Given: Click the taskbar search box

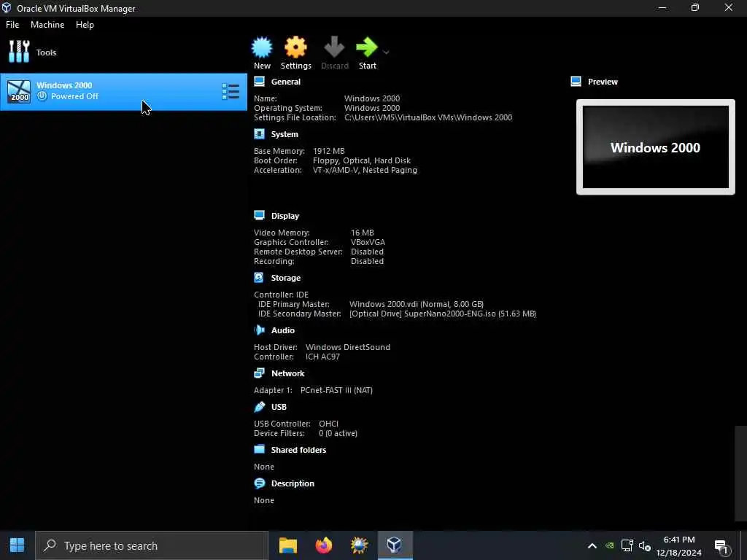Looking at the screenshot, I should point(152,545).
